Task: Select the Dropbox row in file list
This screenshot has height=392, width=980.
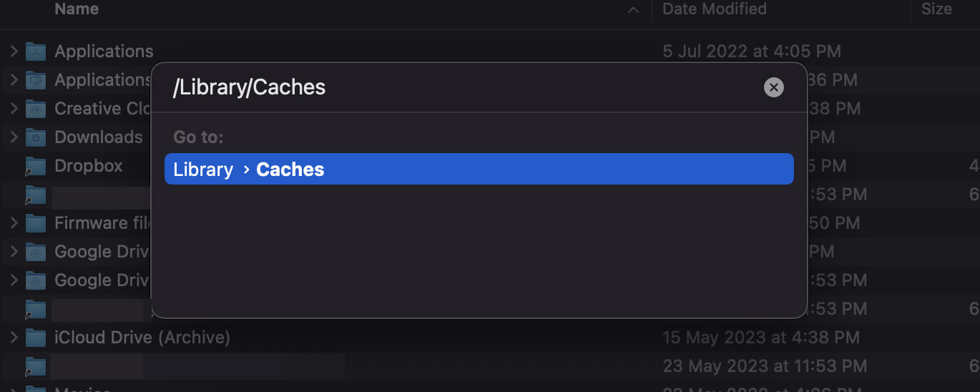Action: coord(89,166)
